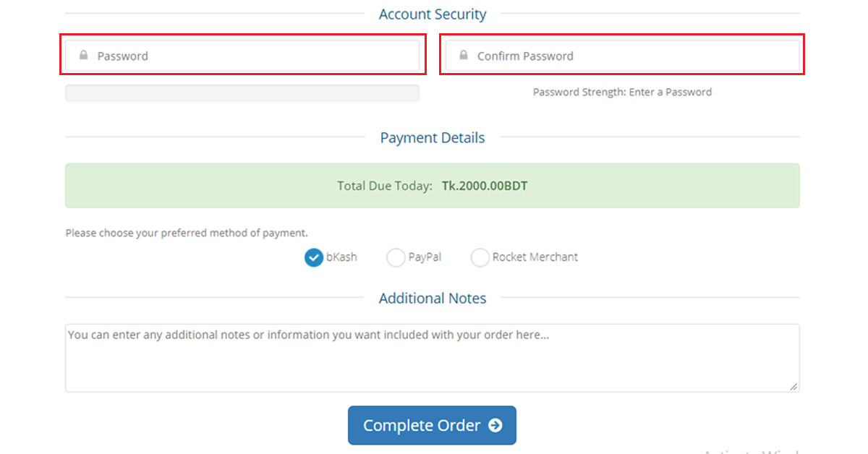868x454 pixels.
Task: Click the Password input field
Action: (242, 55)
